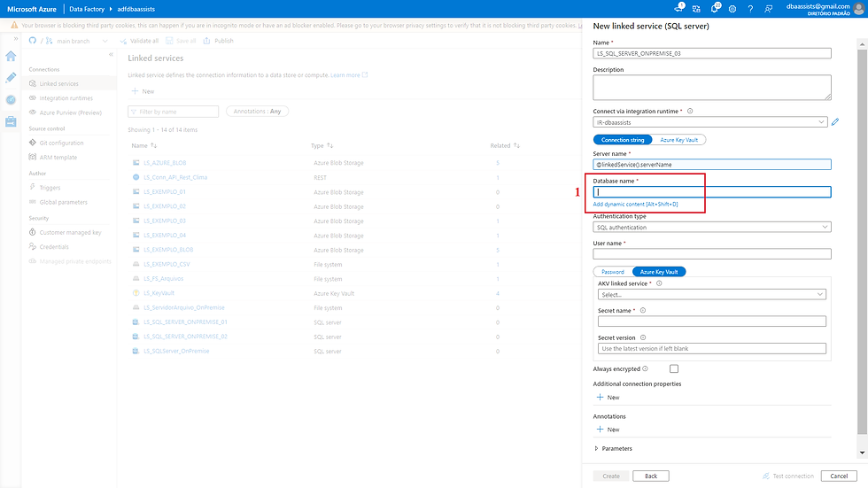Viewport: 868px width, 488px height.
Task: Expand the Parameters section
Action: (613, 449)
